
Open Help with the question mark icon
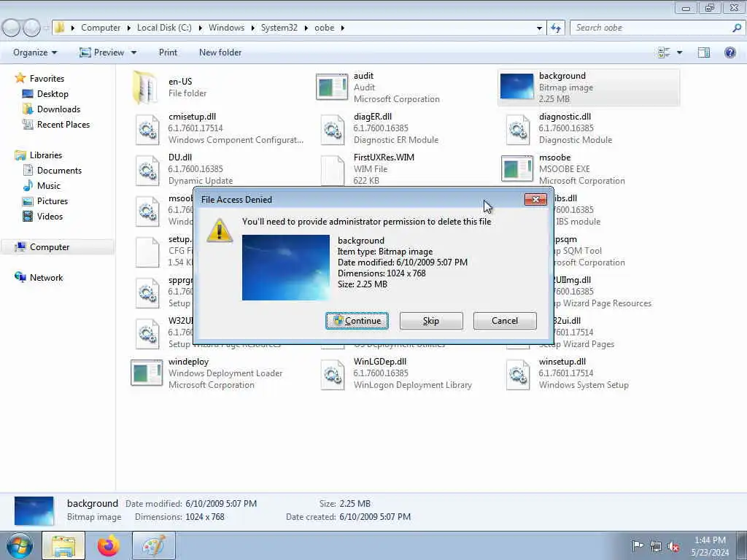point(729,52)
